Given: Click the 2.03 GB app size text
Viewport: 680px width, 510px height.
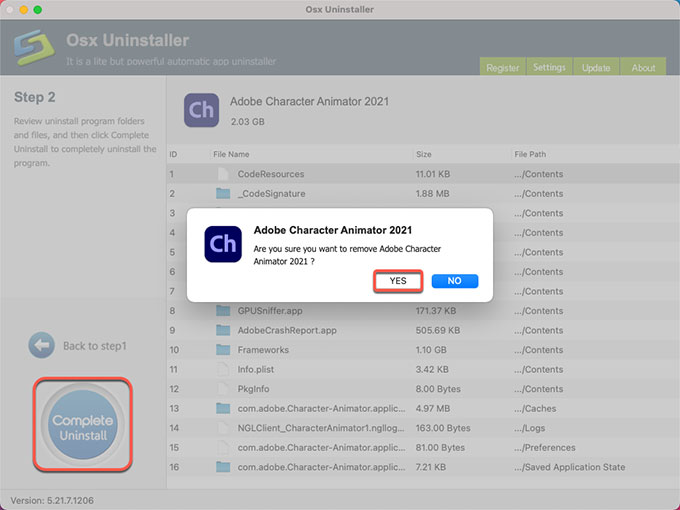Looking at the screenshot, I should tap(248, 121).
